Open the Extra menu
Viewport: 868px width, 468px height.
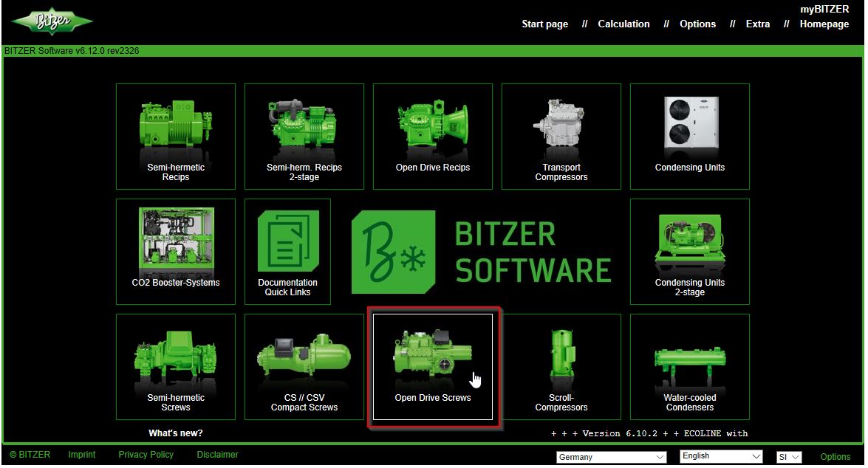click(x=757, y=24)
